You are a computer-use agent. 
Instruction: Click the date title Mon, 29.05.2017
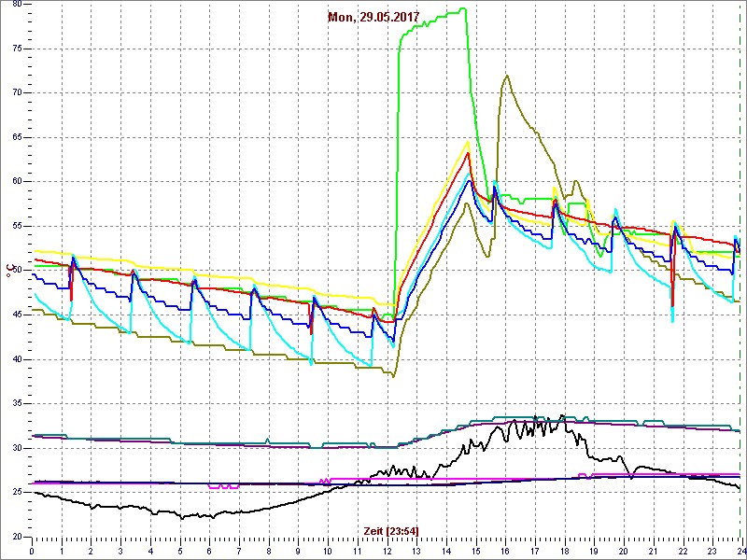(x=373, y=17)
